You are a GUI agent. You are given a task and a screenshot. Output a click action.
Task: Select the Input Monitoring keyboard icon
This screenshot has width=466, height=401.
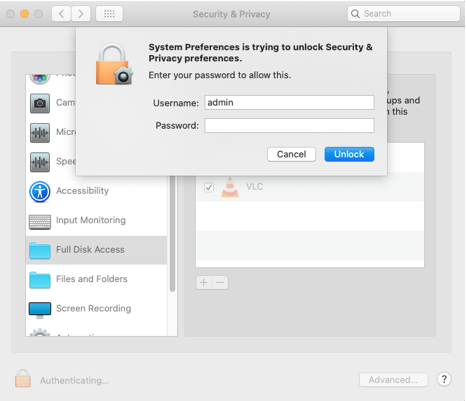tap(40, 222)
